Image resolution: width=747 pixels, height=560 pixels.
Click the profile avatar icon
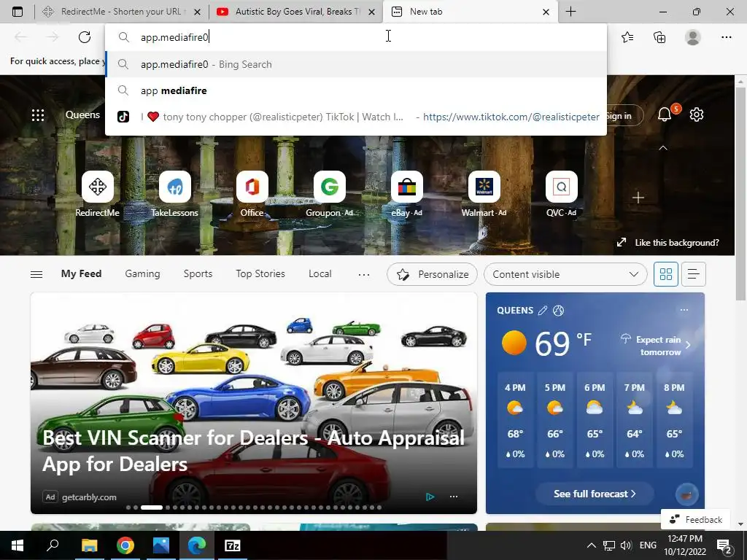693,37
